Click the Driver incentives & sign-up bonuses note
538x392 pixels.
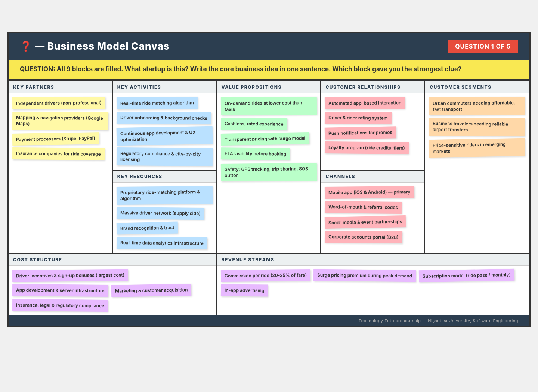[x=70, y=276]
